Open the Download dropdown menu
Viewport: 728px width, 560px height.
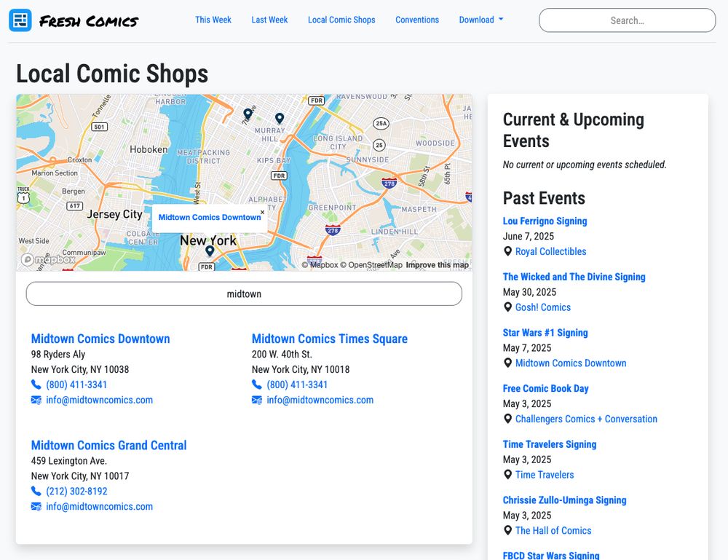[480, 20]
